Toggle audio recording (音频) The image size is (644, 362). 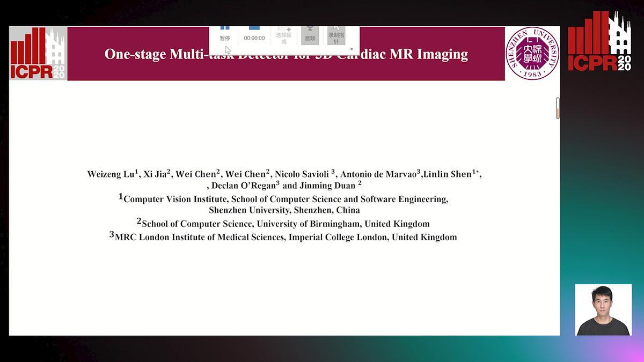pos(310,34)
